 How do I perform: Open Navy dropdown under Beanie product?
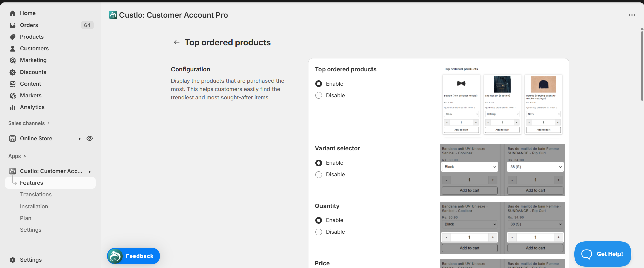543,114
